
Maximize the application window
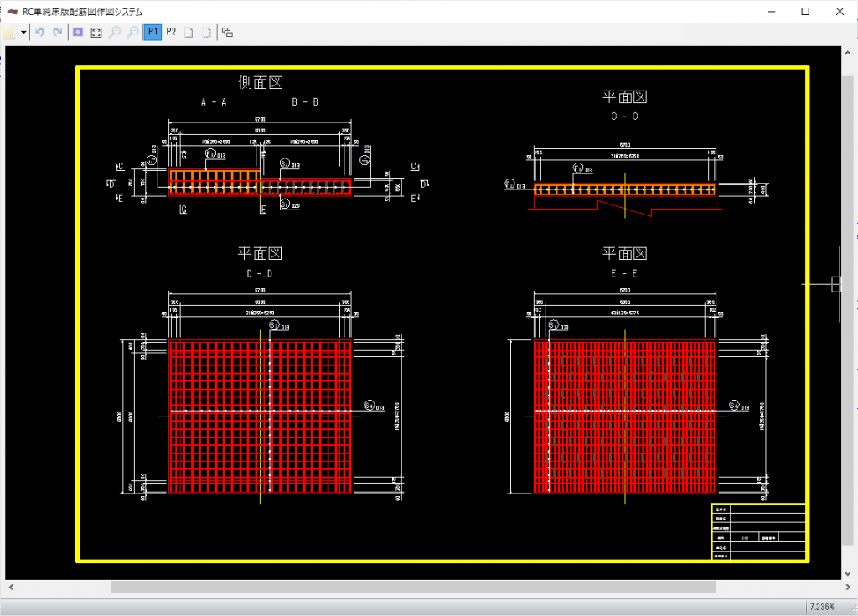(805, 12)
